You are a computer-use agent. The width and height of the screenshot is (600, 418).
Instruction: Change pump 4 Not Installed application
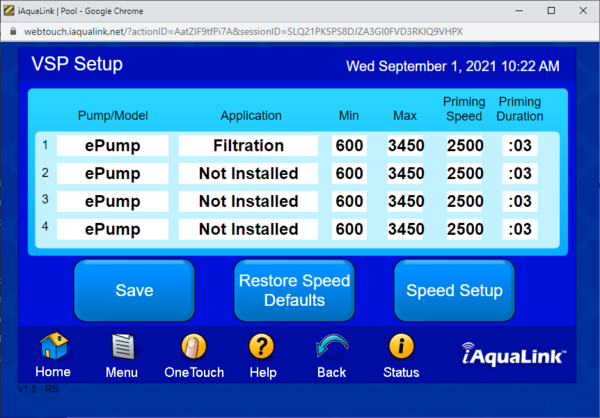[x=248, y=229]
